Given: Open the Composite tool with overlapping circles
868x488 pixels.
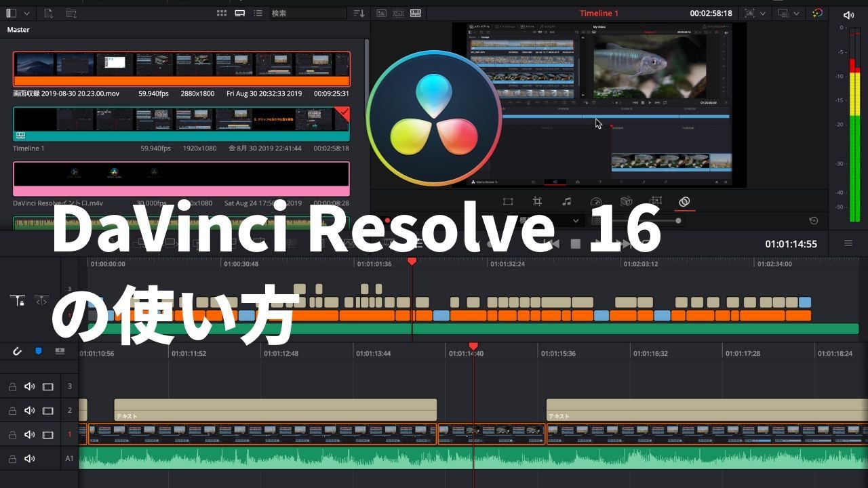Looking at the screenshot, I should (x=684, y=201).
